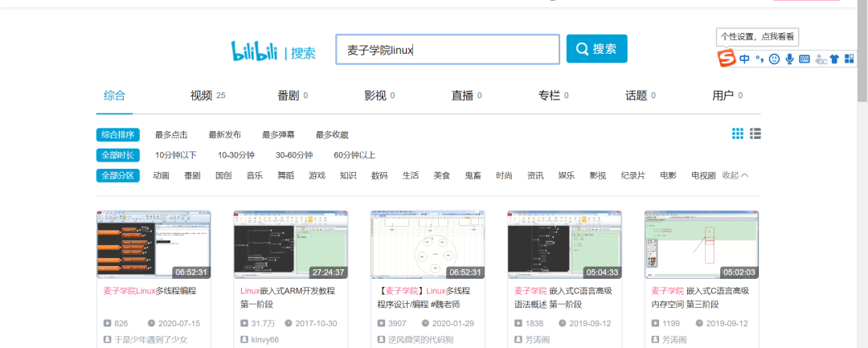Filter by 音乐 category
This screenshot has height=348, width=868.
(255, 176)
